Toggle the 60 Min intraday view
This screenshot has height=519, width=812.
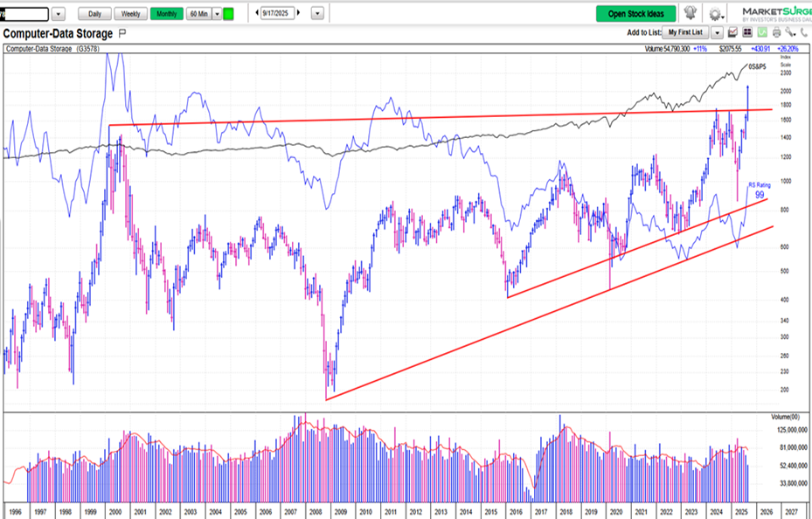(x=198, y=14)
